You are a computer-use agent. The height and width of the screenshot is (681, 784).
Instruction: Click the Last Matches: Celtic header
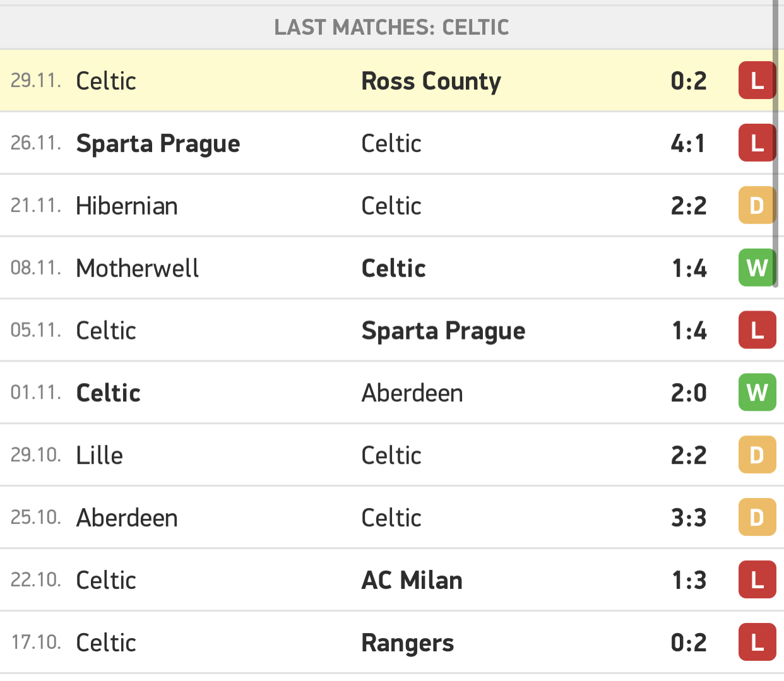[x=391, y=27]
